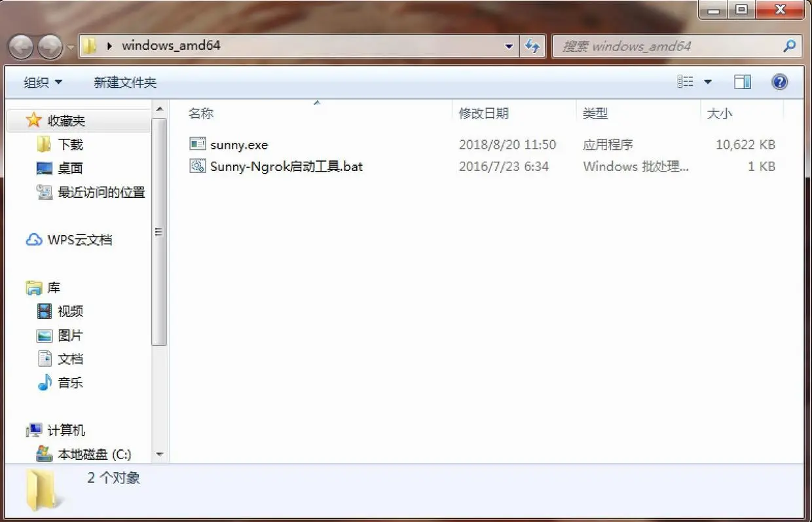This screenshot has height=522, width=812.
Task: Open the sunny.exe application
Action: [238, 144]
